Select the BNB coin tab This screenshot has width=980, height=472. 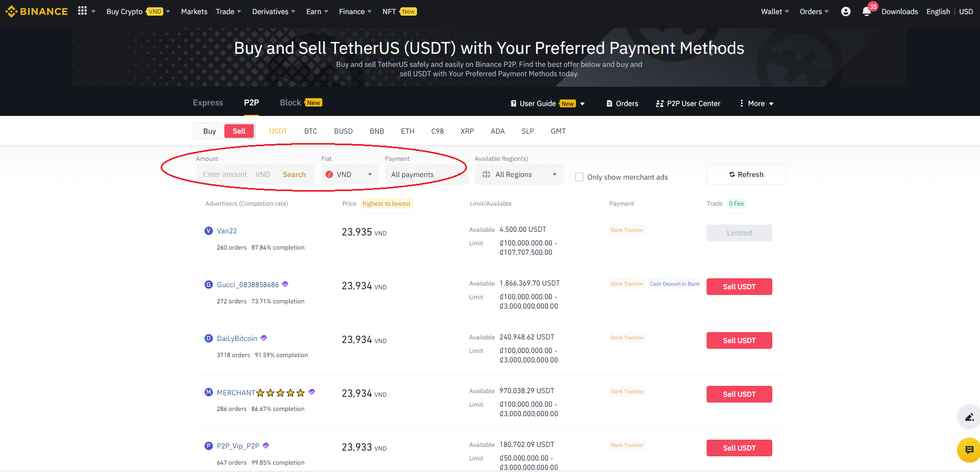pos(377,131)
